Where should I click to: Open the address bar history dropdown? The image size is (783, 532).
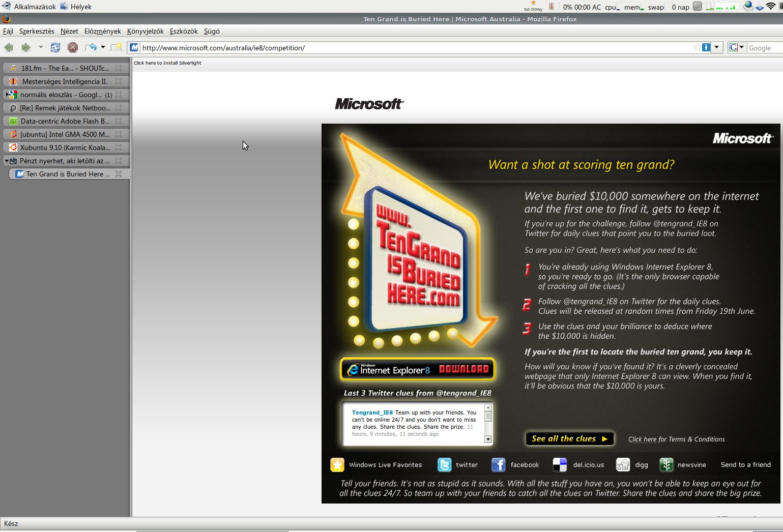click(x=717, y=48)
